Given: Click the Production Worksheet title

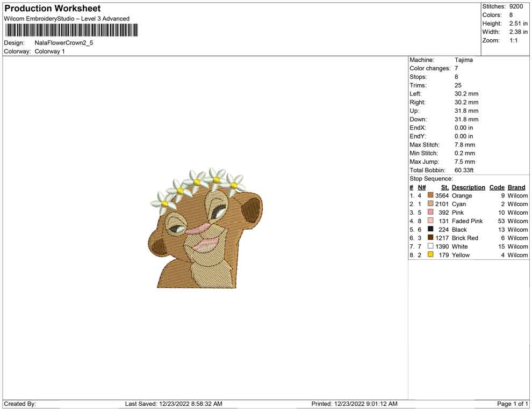Looking at the screenshot, I should [x=52, y=8].
